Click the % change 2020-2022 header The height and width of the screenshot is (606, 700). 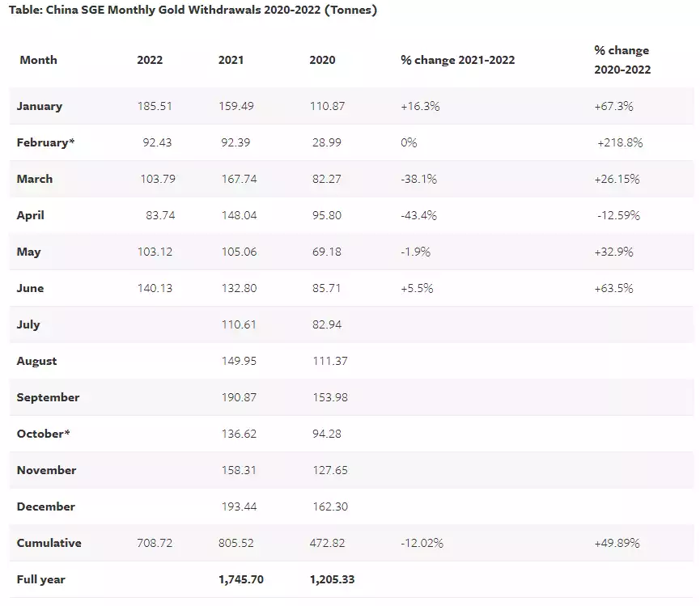622,60
